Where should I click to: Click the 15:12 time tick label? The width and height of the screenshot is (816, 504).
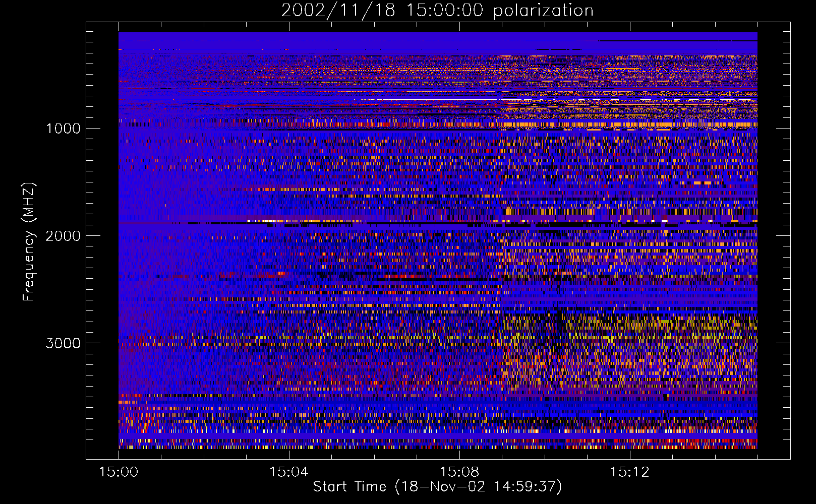pos(629,472)
